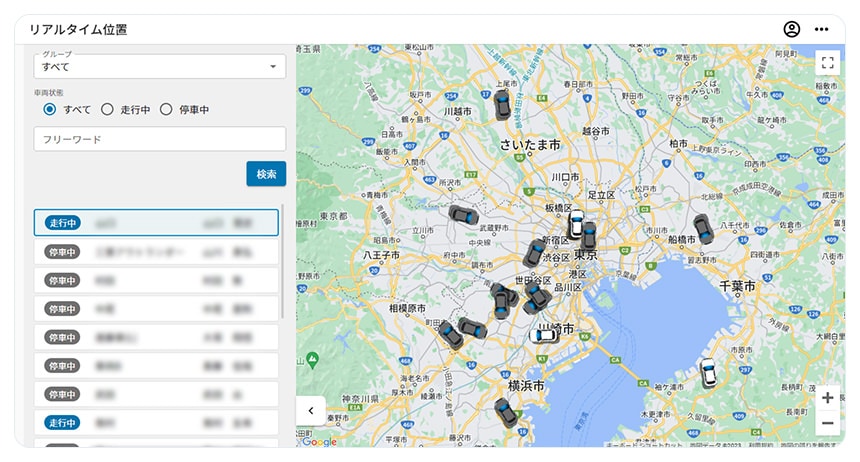Select the dark car just east of the 町田市 car

[473, 328]
